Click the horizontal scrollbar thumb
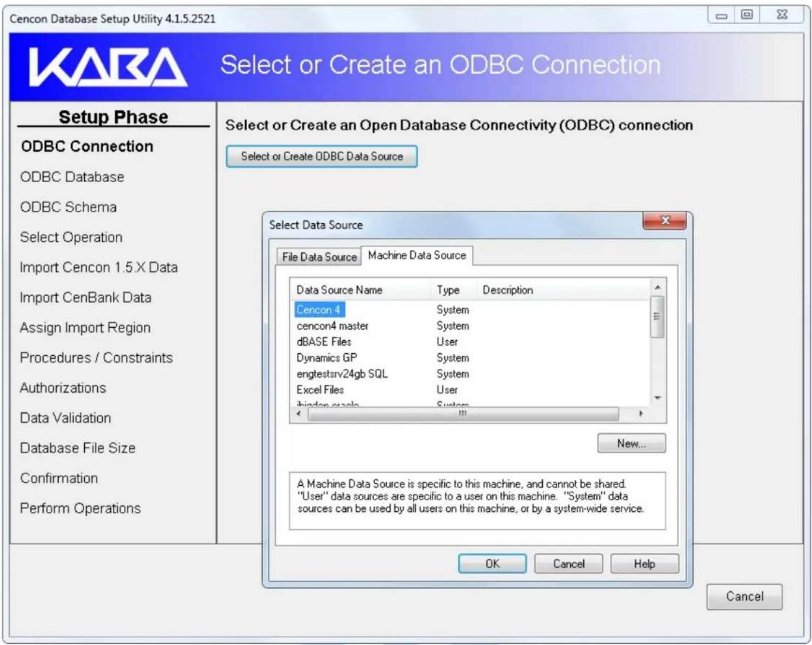 pyautogui.click(x=463, y=414)
